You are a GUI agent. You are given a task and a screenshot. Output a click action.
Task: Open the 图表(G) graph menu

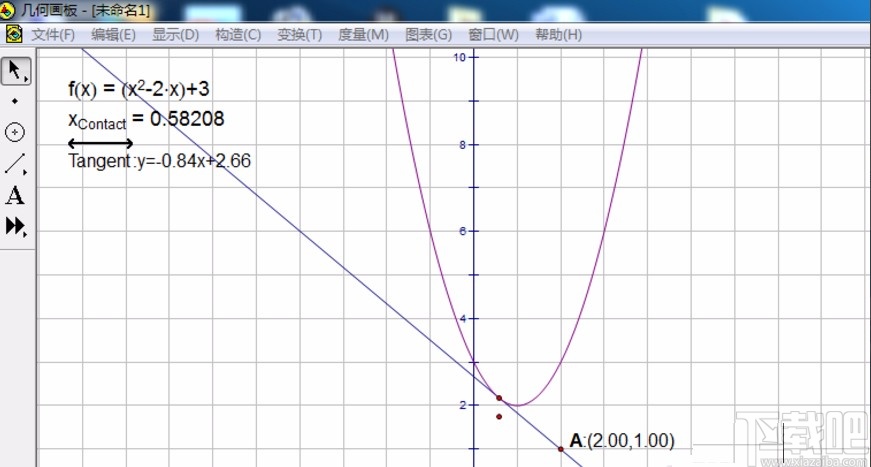pos(428,34)
